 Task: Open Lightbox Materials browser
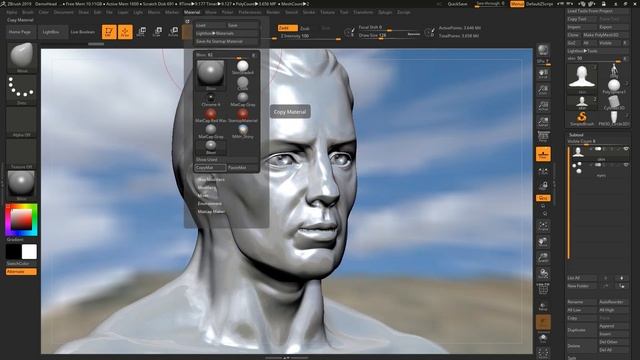pos(226,33)
